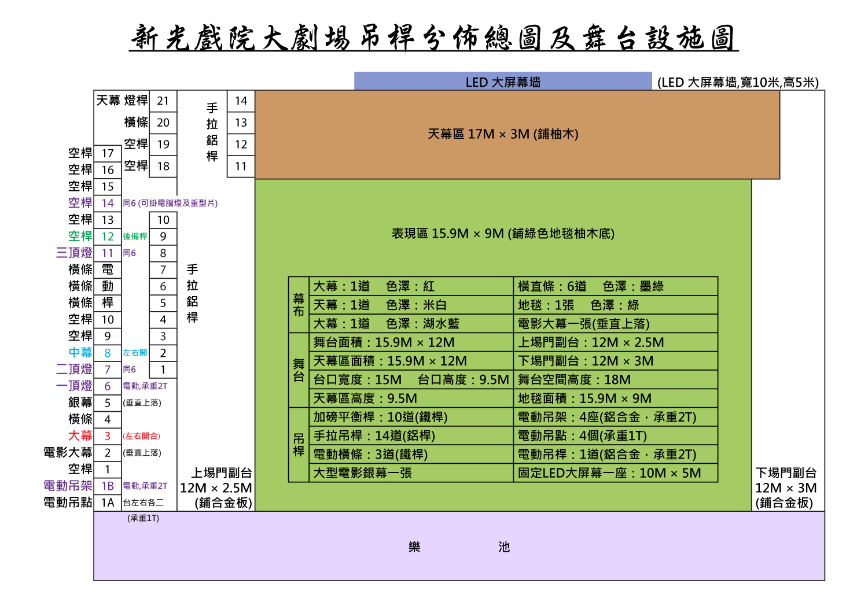Click the red (左右開合) note
The width and height of the screenshot is (868, 613).
tap(142, 436)
